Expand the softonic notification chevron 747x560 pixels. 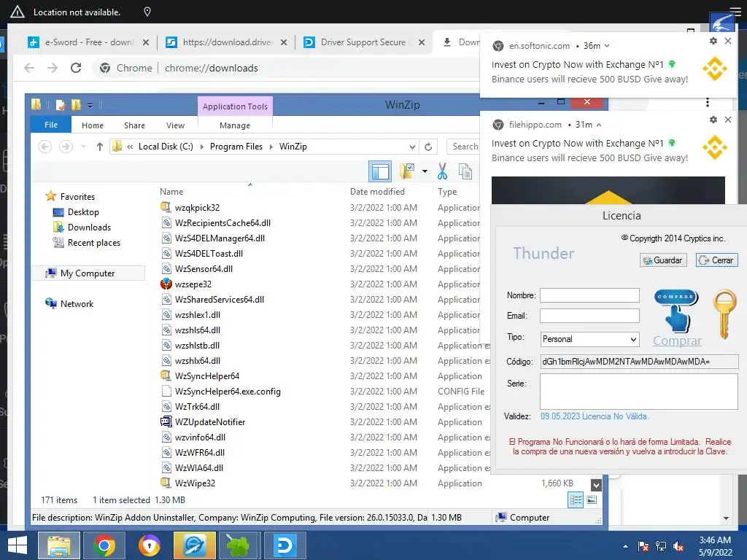[607, 46]
